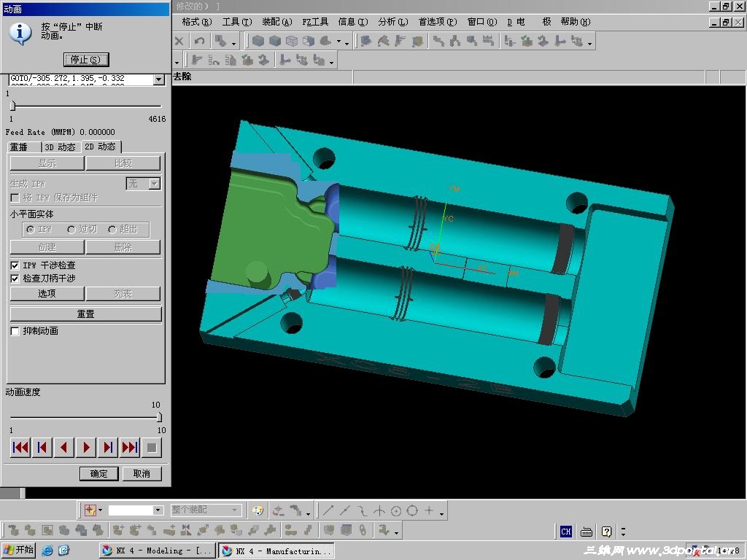747x560 pixels.
Task: Toggle IPW 干涉检查 checkbox
Action: click(15, 265)
